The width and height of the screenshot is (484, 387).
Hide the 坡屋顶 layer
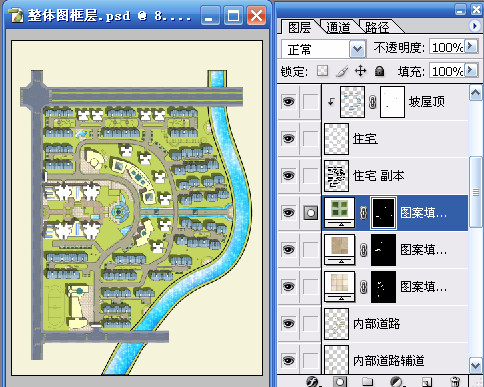[289, 101]
